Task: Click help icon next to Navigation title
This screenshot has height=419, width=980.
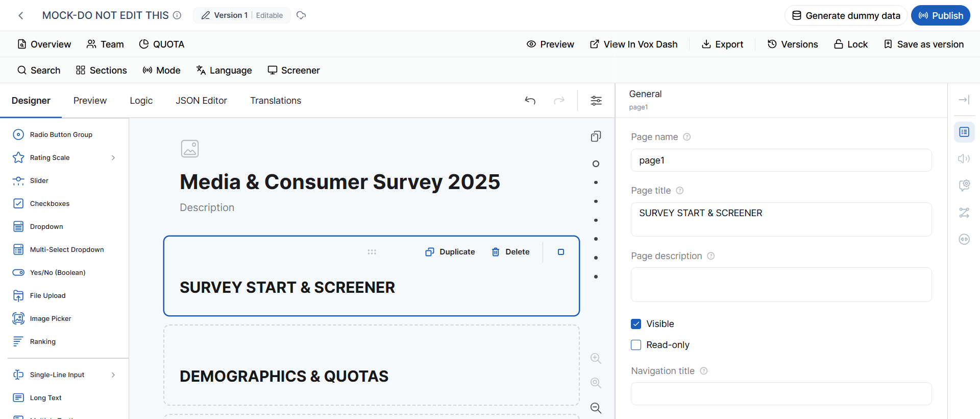Action: pos(704,371)
